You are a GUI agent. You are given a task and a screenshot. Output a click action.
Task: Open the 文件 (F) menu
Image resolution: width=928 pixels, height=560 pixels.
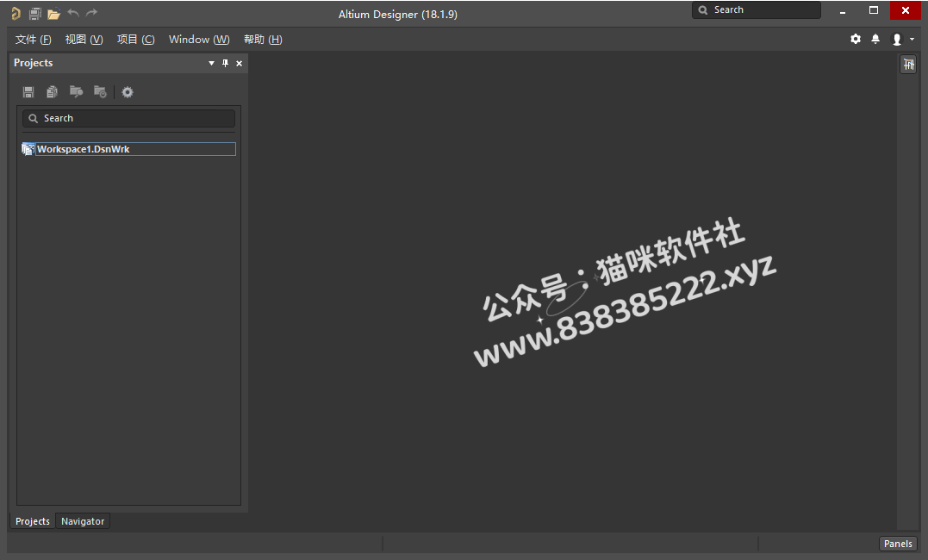coord(33,40)
